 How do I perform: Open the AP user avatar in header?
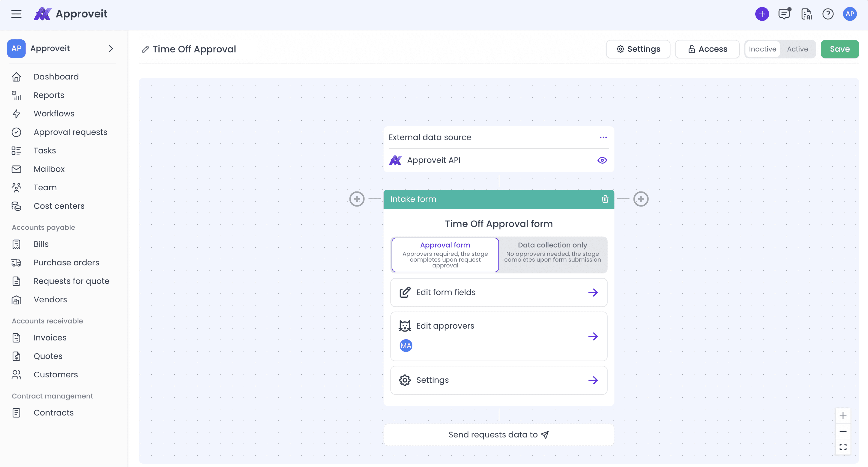point(850,14)
